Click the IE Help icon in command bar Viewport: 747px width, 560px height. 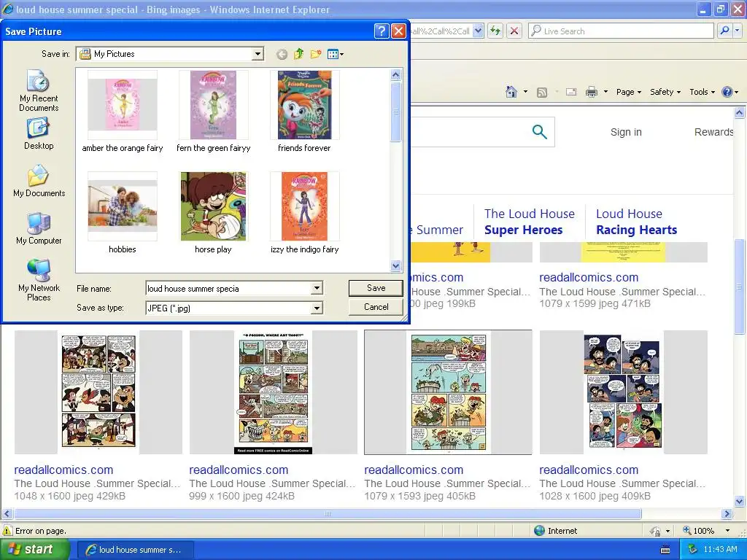727,92
